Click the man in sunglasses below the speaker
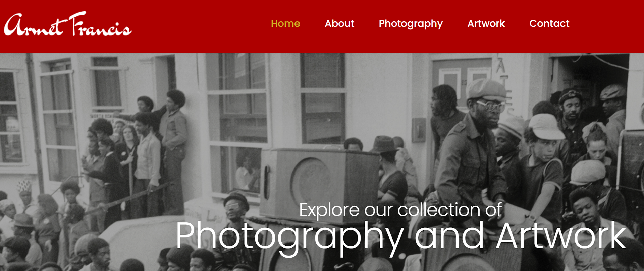644x271 pixels. pyautogui.click(x=236, y=214)
